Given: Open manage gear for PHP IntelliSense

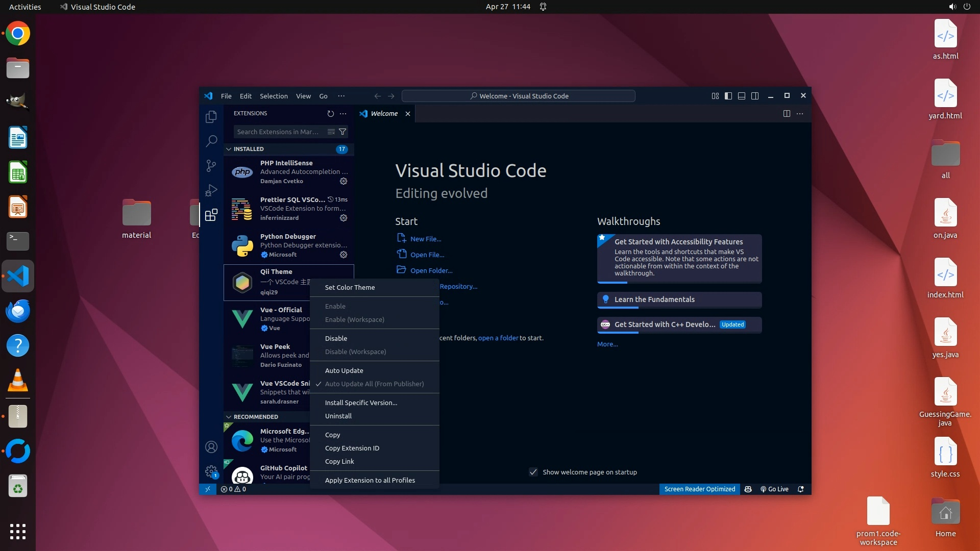Looking at the screenshot, I should 344,181.
